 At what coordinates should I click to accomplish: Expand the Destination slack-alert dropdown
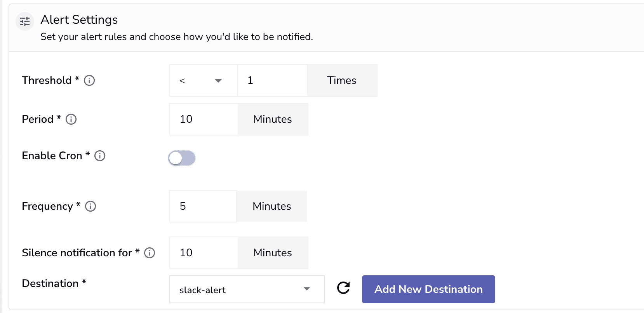coord(247,289)
